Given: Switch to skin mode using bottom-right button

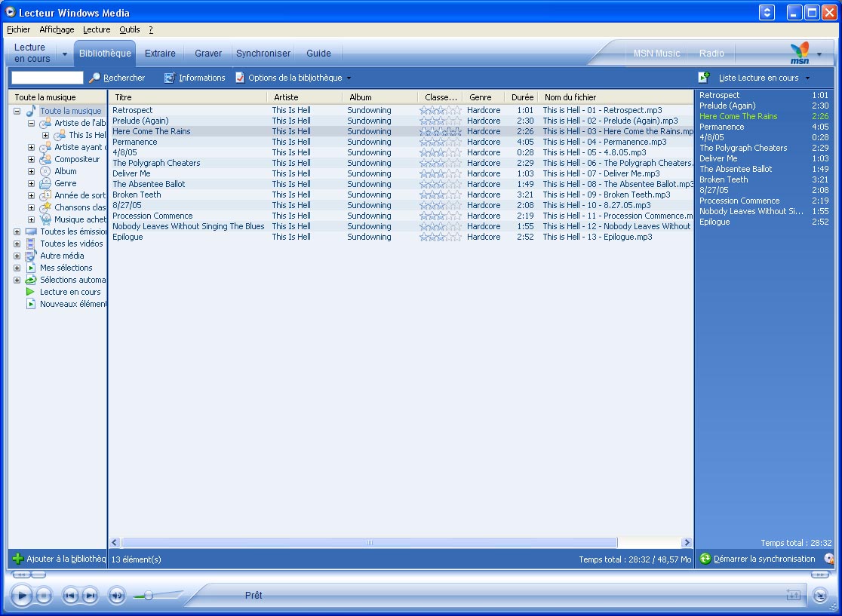Looking at the screenshot, I should [820, 596].
